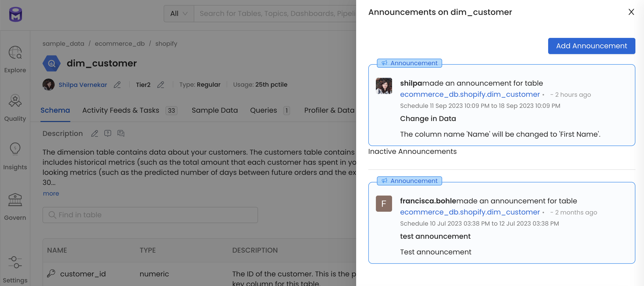Click the conversation icon next to description
644x286 pixels.
(x=120, y=134)
